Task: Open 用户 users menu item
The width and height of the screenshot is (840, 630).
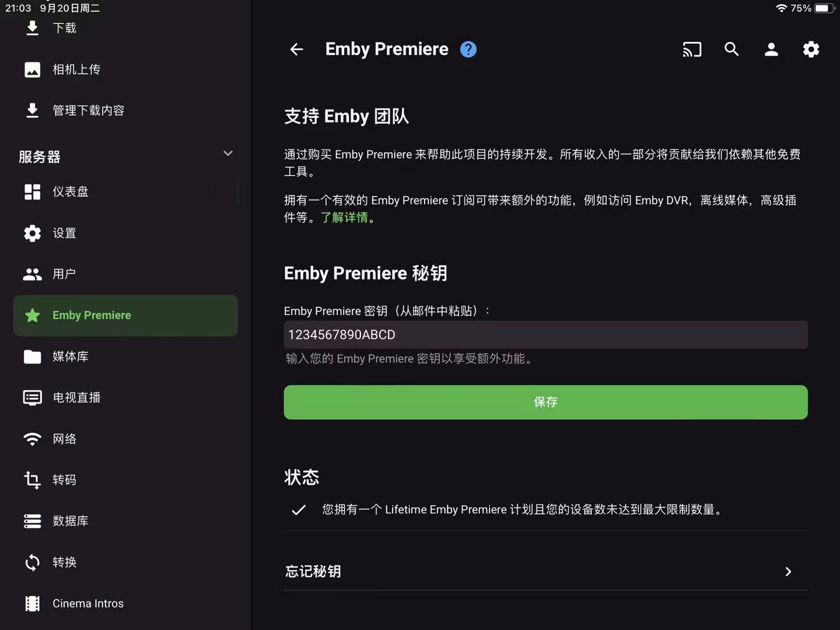Action: tap(125, 274)
